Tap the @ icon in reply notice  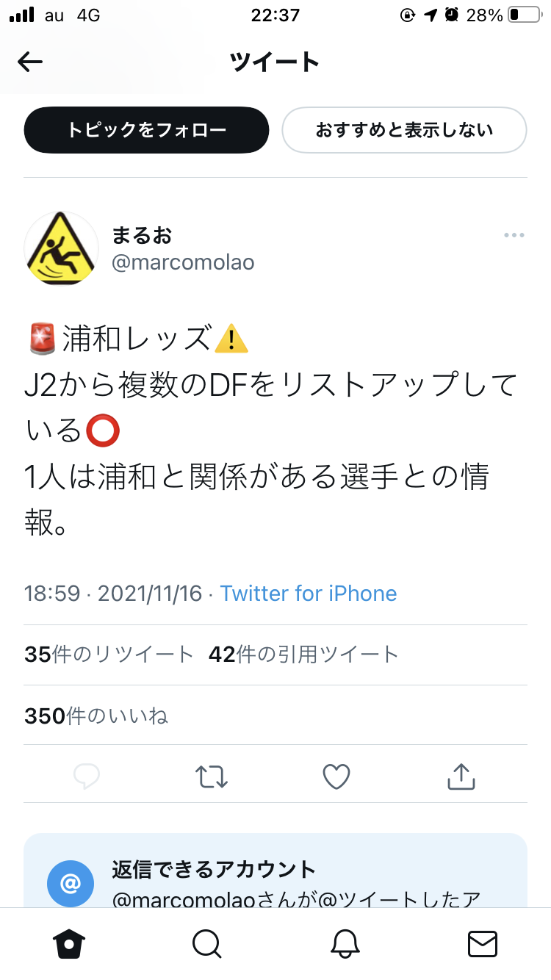pos(70,884)
